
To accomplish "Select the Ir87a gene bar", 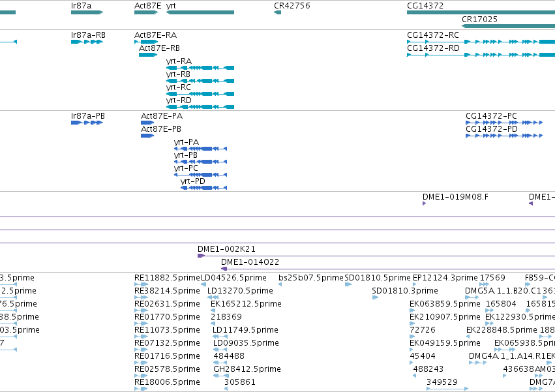I will (87, 12).
